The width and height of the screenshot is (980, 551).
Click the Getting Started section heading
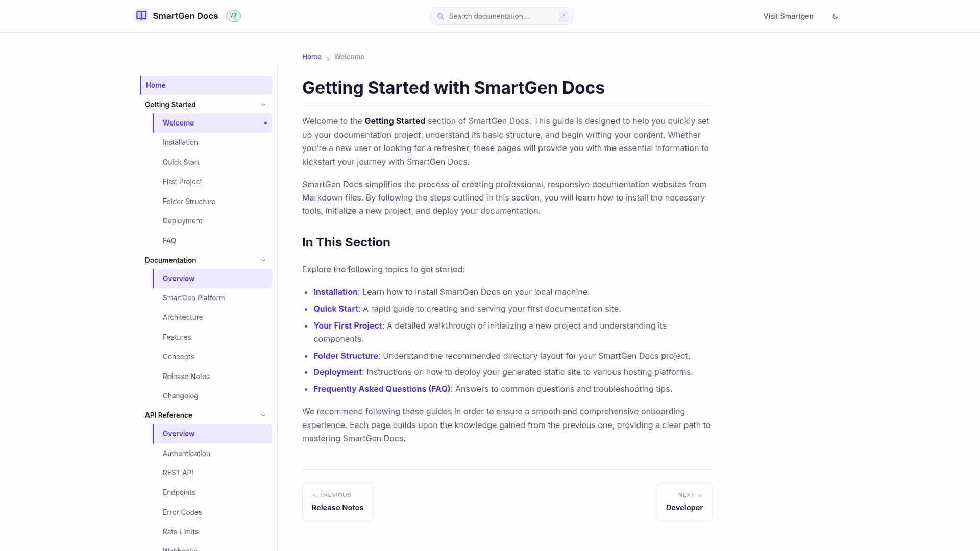pyautogui.click(x=170, y=105)
